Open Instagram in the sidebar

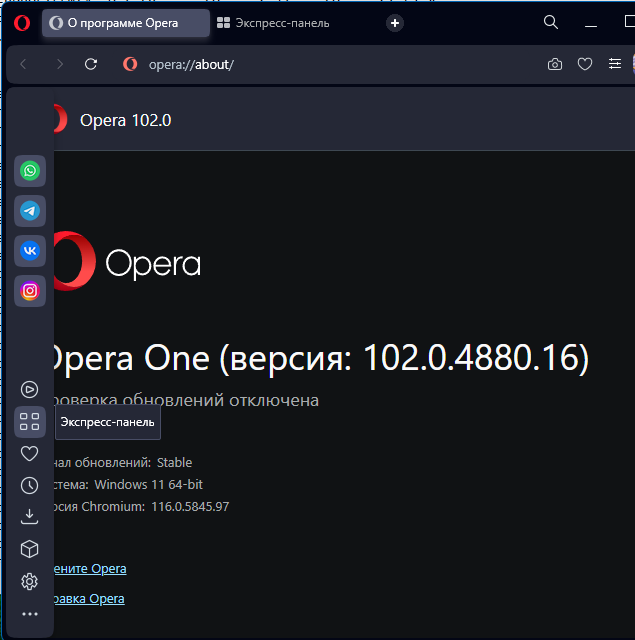click(x=30, y=291)
